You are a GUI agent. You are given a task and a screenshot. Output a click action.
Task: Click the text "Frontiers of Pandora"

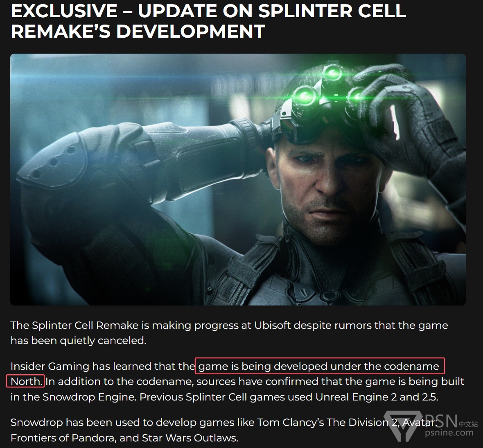coord(63,438)
